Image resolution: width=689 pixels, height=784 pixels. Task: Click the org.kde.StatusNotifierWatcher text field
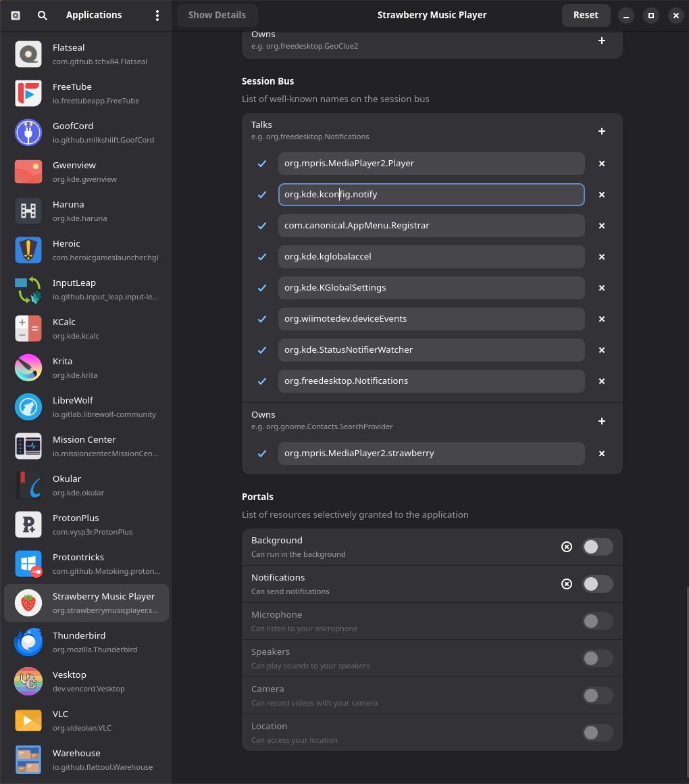431,350
